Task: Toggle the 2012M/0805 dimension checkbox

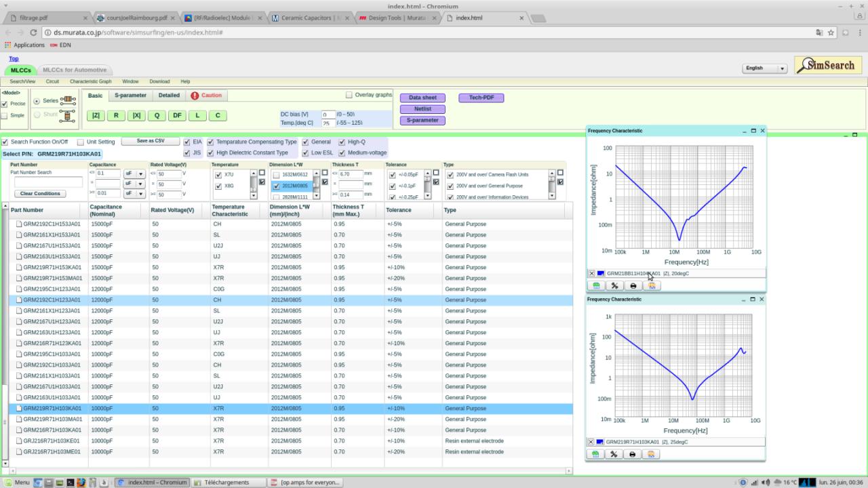Action: click(x=277, y=186)
